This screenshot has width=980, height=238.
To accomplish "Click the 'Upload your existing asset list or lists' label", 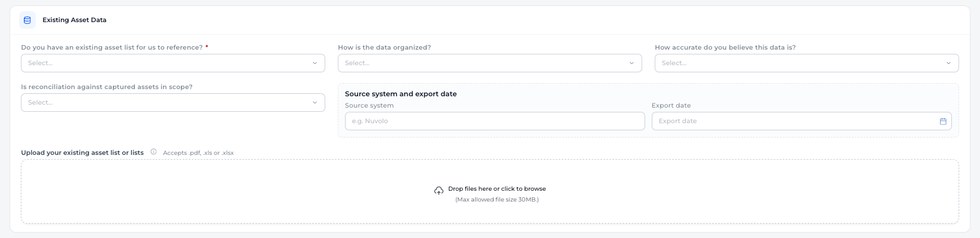I will [82, 152].
